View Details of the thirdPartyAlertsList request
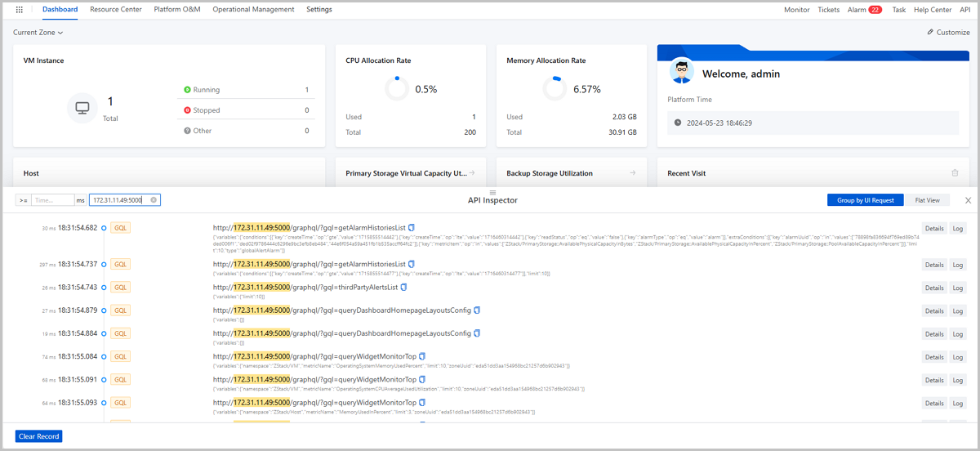 934,288
